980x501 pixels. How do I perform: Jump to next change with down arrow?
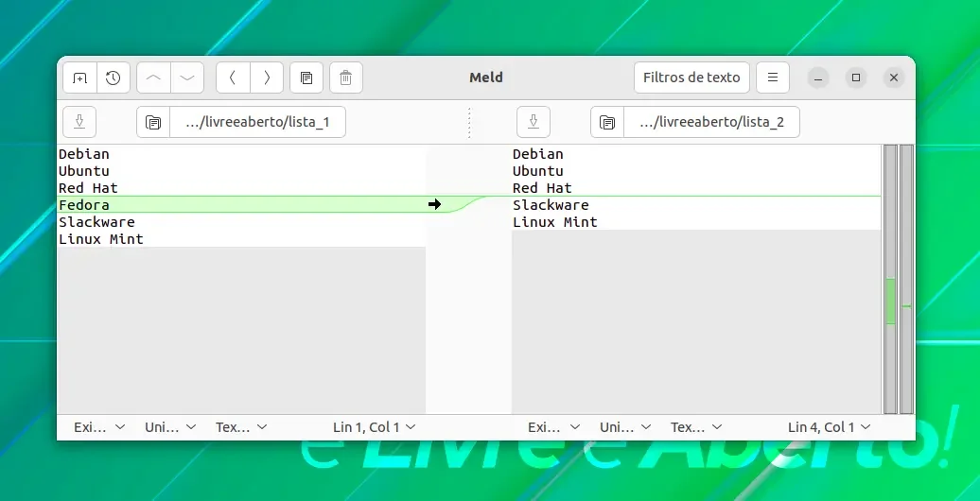coord(187,78)
